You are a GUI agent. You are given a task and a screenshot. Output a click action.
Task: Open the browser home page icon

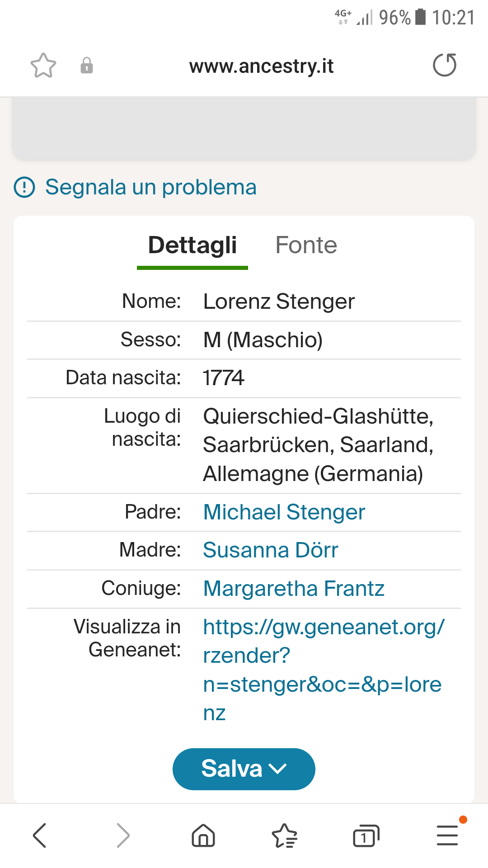pos(203,835)
